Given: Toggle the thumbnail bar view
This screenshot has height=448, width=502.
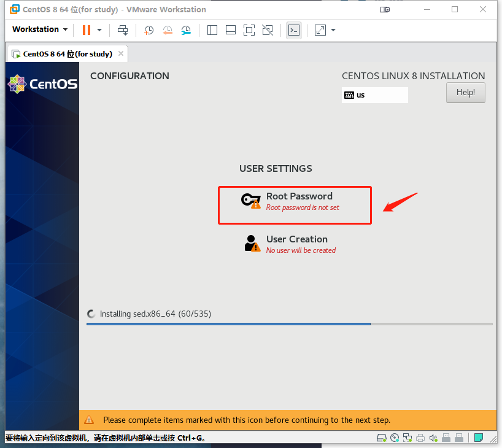Looking at the screenshot, I should (x=231, y=30).
